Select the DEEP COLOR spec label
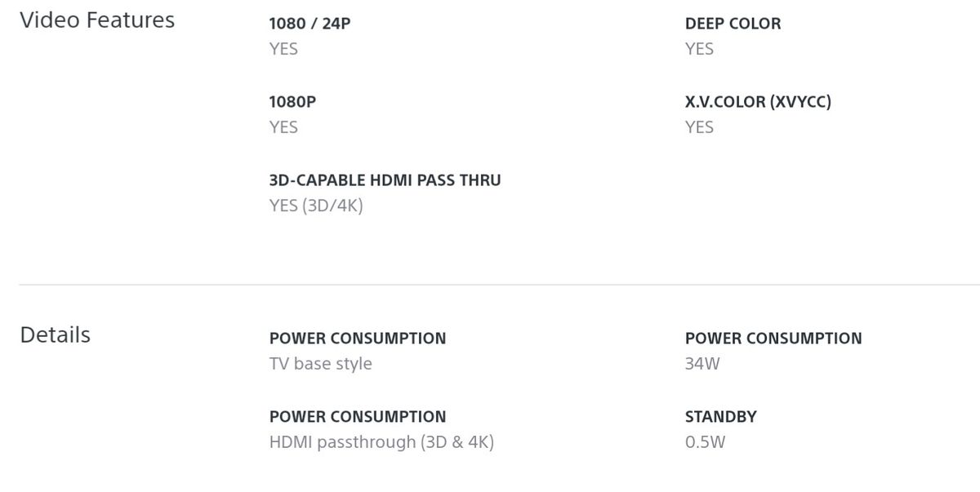This screenshot has height=492, width=980. (733, 24)
